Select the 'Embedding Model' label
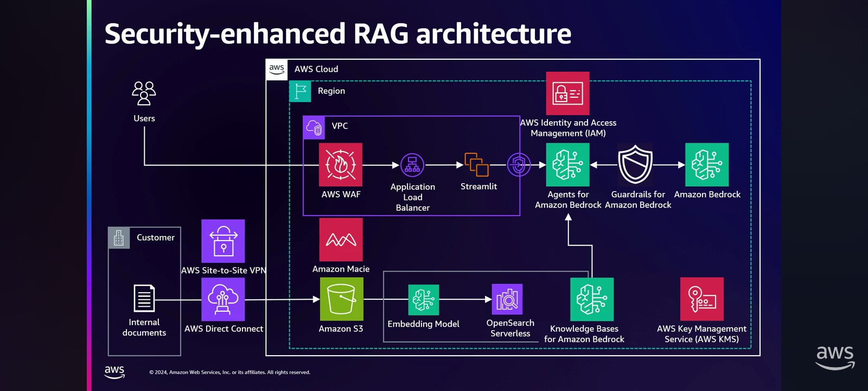 coord(423,324)
